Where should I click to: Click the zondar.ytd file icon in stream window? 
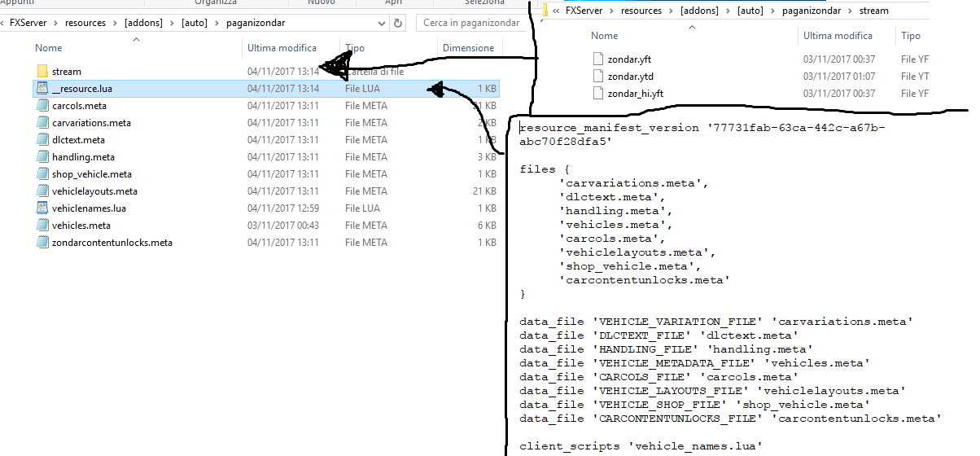(x=598, y=77)
